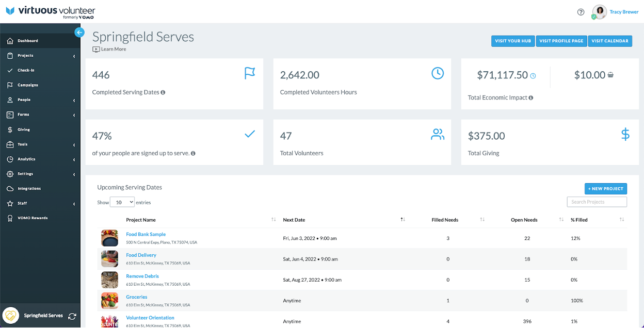Open Giving menu item

[40, 129]
